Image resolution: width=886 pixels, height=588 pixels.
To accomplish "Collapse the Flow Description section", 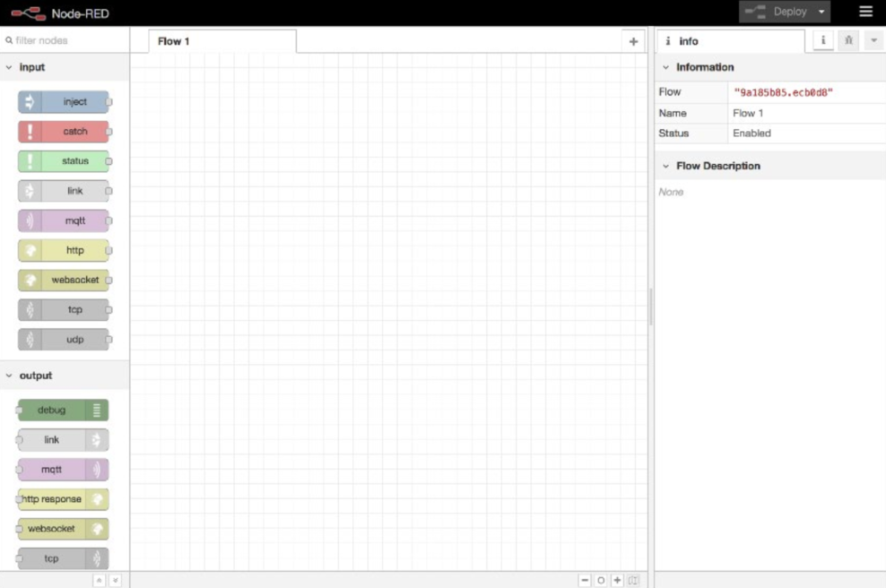I will [x=770, y=166].
